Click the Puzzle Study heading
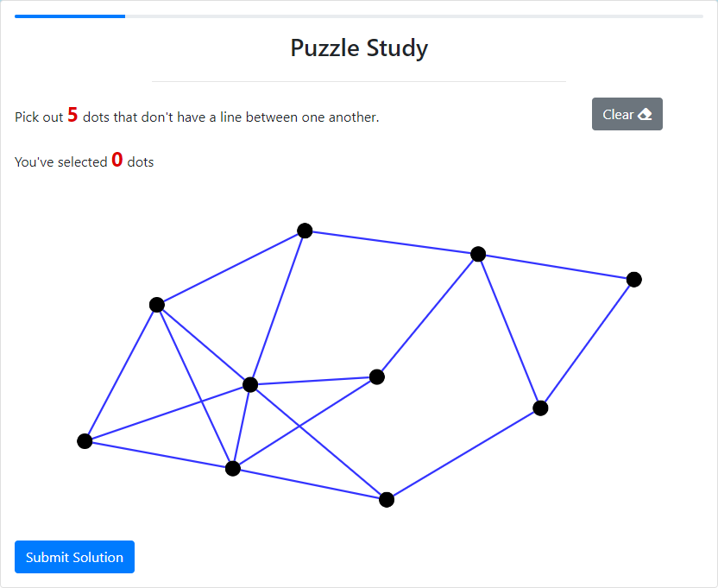The width and height of the screenshot is (718, 588). 359,48
